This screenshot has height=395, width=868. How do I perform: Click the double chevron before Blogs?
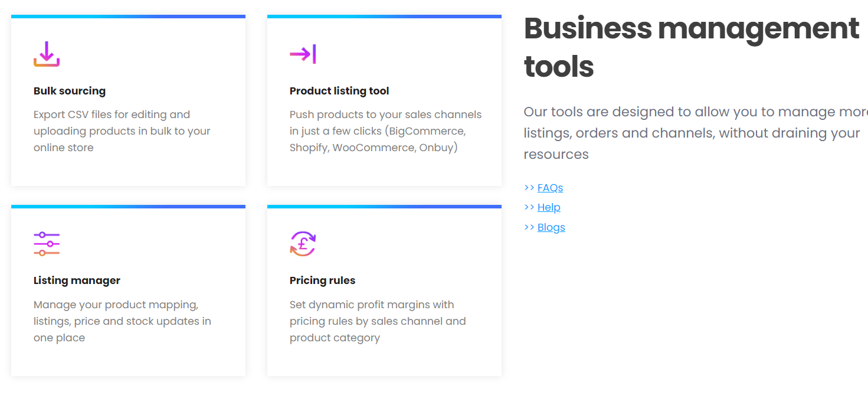(529, 227)
